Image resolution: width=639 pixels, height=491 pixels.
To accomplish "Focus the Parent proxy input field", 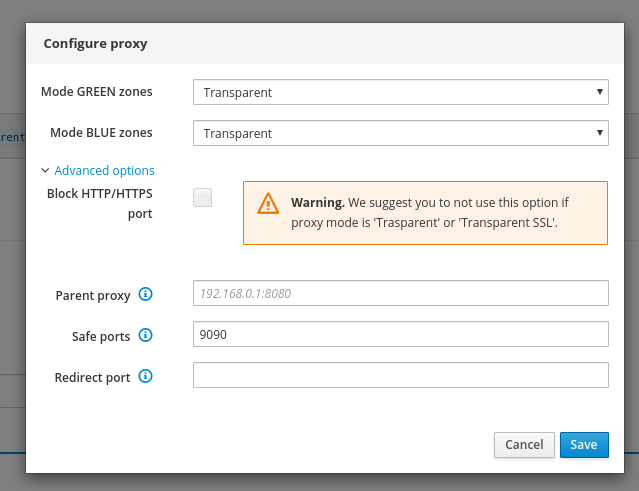I will (x=401, y=293).
